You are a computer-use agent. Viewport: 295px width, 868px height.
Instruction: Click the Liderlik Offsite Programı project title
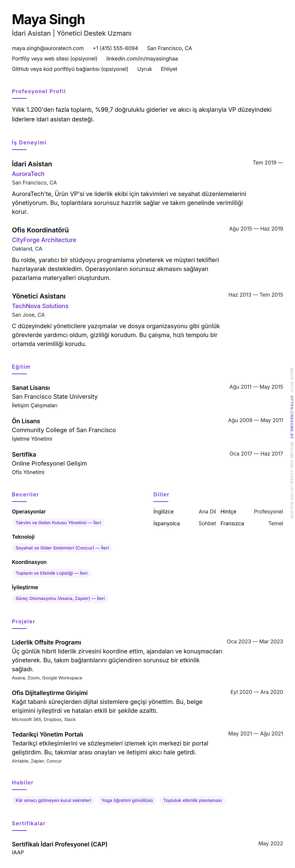point(46,642)
